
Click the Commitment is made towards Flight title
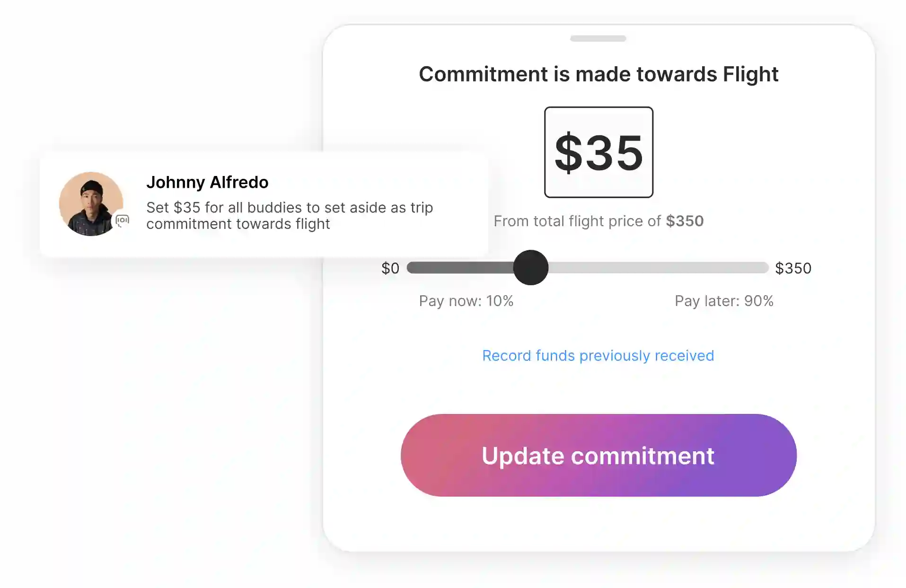[598, 74]
